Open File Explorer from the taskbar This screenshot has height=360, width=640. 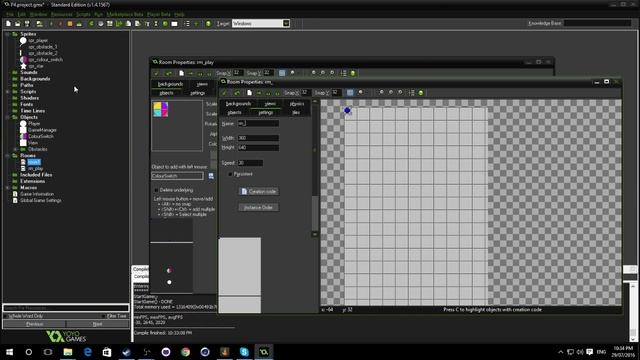pos(68,352)
